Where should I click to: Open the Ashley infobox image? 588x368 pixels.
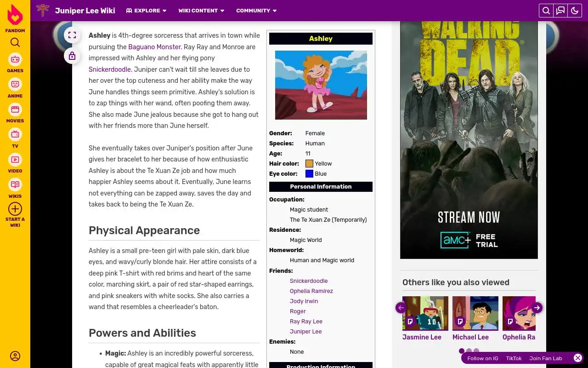pos(321,85)
